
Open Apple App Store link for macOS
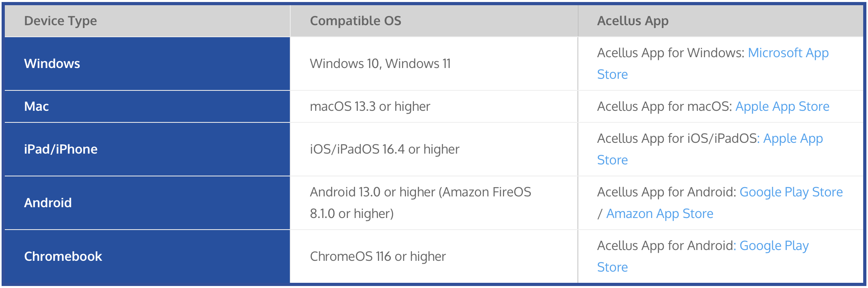coord(782,107)
